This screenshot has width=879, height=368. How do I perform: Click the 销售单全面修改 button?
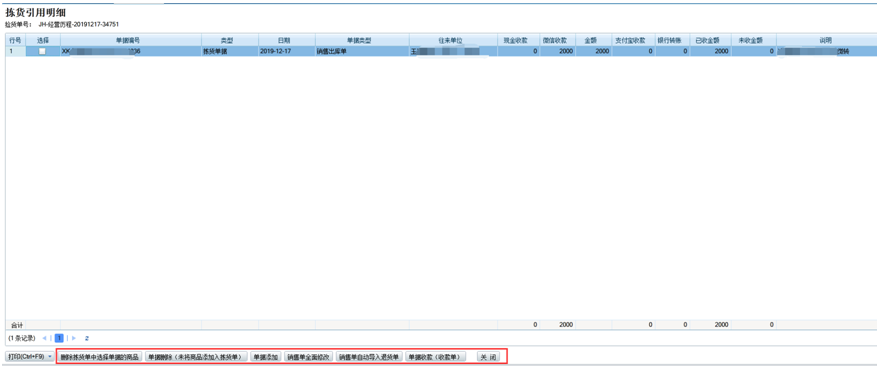click(309, 357)
